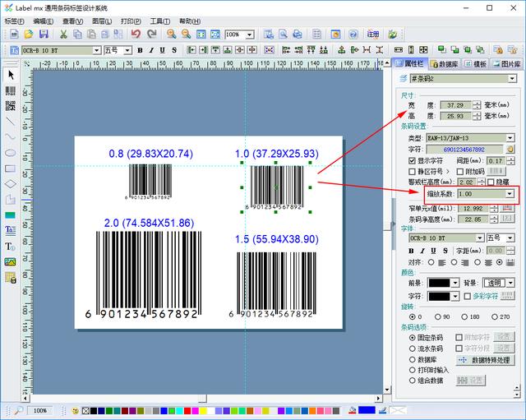Open the 工具(T) menu
The image size is (526, 420).
tap(159, 21)
